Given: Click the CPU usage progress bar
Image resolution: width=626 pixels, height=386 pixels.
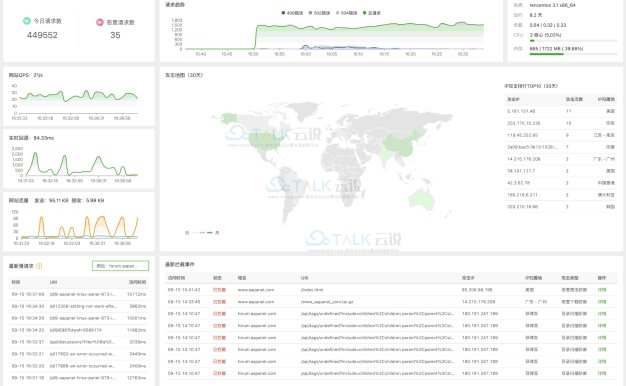Looking at the screenshot, I should tap(573, 40).
